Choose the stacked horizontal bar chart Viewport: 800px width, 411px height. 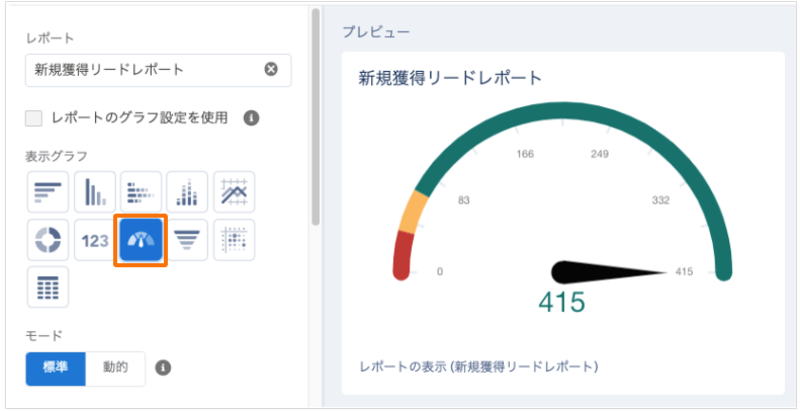tap(141, 192)
